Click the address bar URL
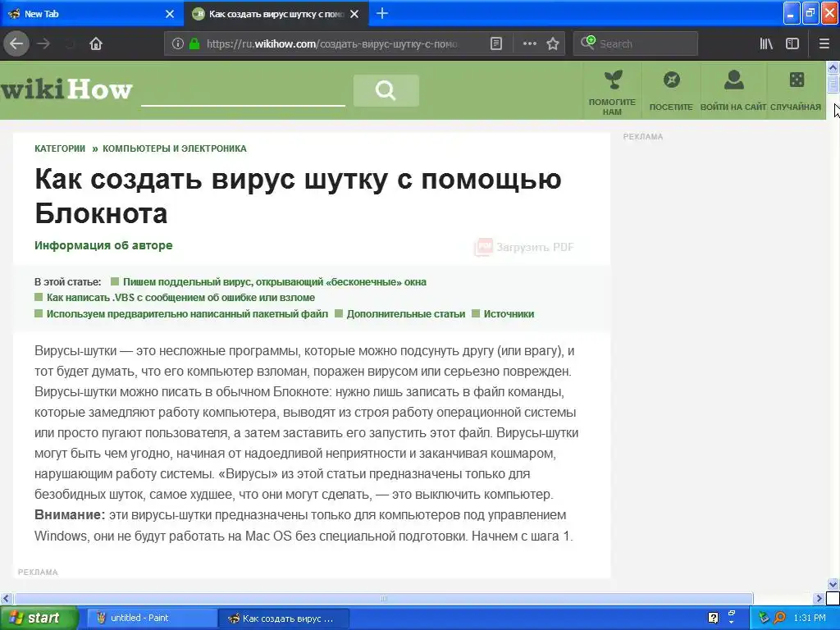Viewport: 840px width, 630px height. coord(332,44)
